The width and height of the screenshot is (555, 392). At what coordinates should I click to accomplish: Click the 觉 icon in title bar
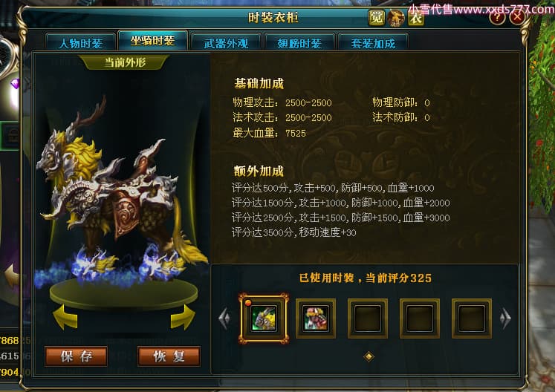[x=376, y=17]
